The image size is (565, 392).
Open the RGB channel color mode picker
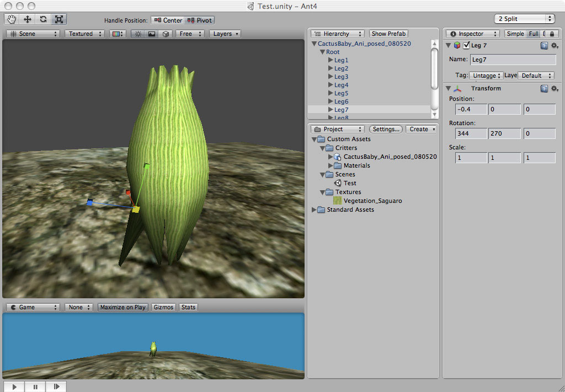[117, 34]
